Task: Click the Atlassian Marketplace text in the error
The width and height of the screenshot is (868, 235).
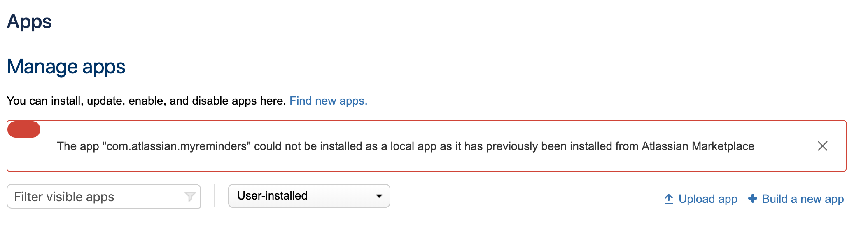Action: [x=698, y=146]
